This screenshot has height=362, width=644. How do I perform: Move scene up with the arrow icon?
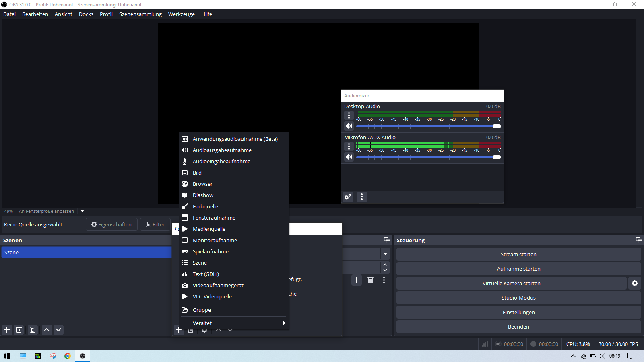[47, 330]
